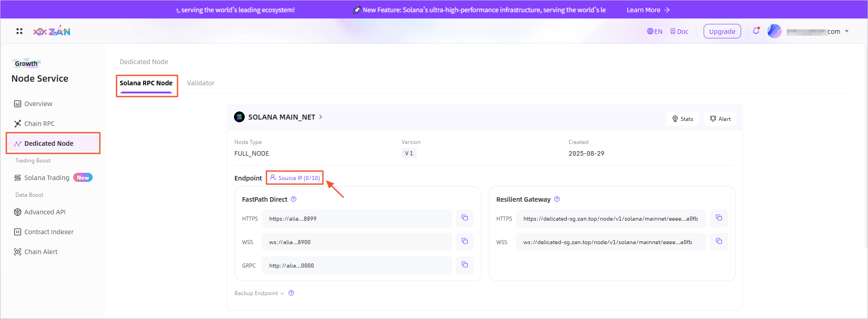Screen dimensions: 868x319
Task: Click the Resilient Gateway WSS URL field
Action: 611,242
